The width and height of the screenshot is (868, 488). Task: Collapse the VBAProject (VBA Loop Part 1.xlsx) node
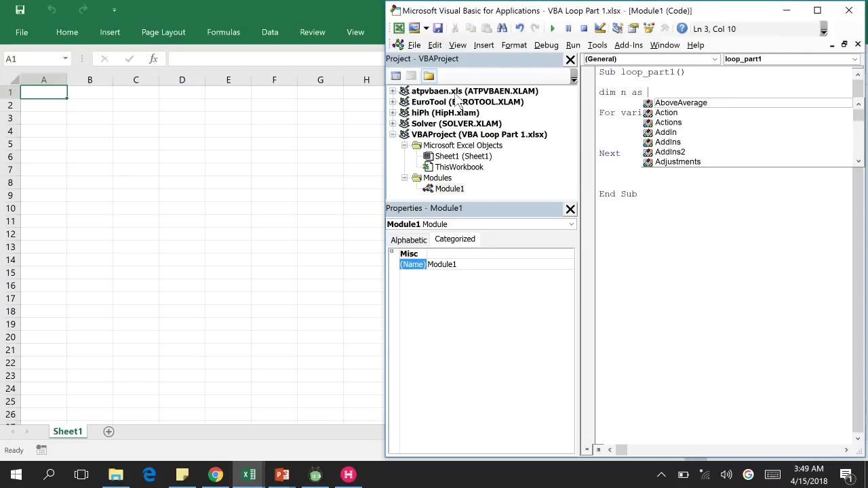[393, 134]
